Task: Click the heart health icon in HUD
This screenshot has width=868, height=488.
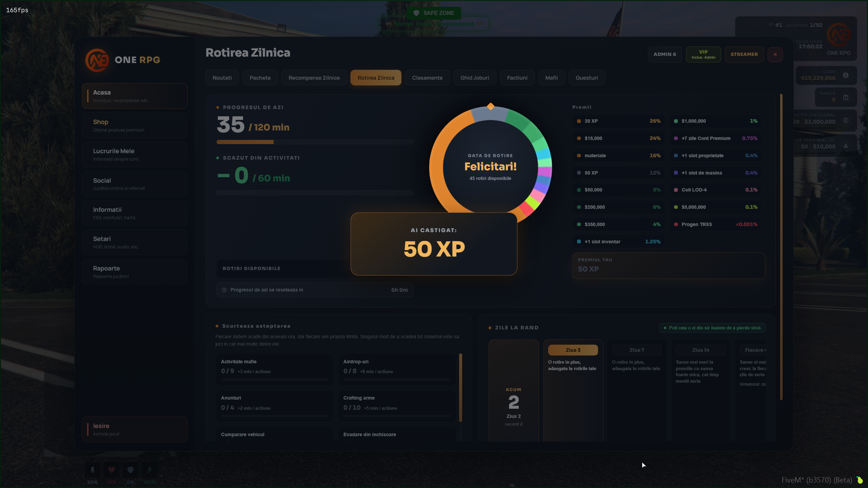Action: [x=112, y=470]
